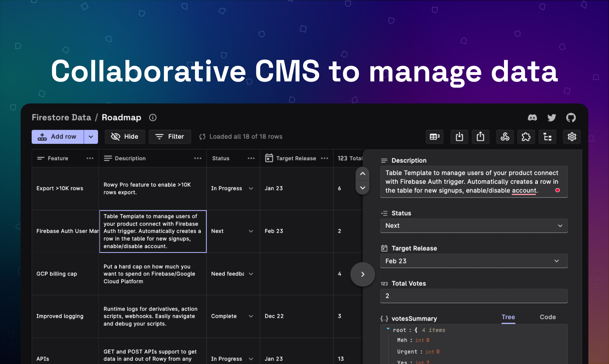The width and height of the screenshot is (609, 364).
Task: Open Status dropdown for GCP billing cap
Action: pyautogui.click(x=251, y=274)
